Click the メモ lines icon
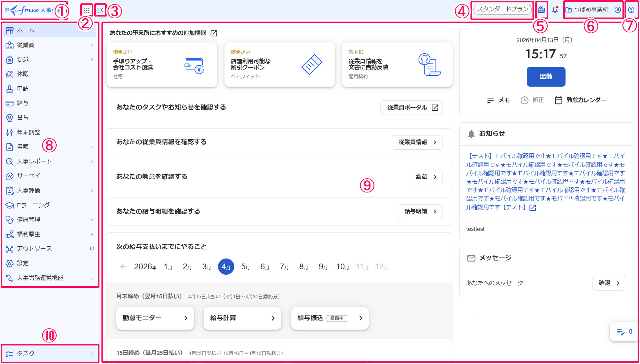The height and width of the screenshot is (364, 640). (x=491, y=100)
